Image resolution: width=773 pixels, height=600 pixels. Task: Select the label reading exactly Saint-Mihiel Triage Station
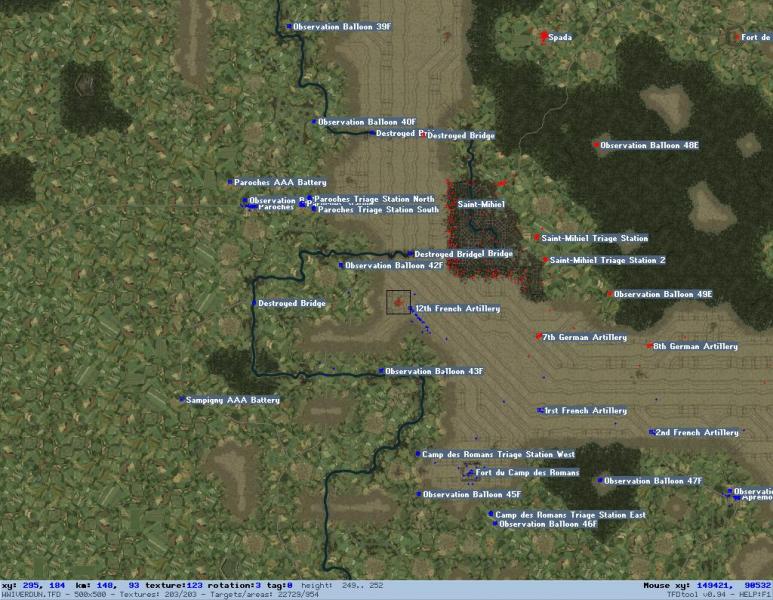click(595, 238)
